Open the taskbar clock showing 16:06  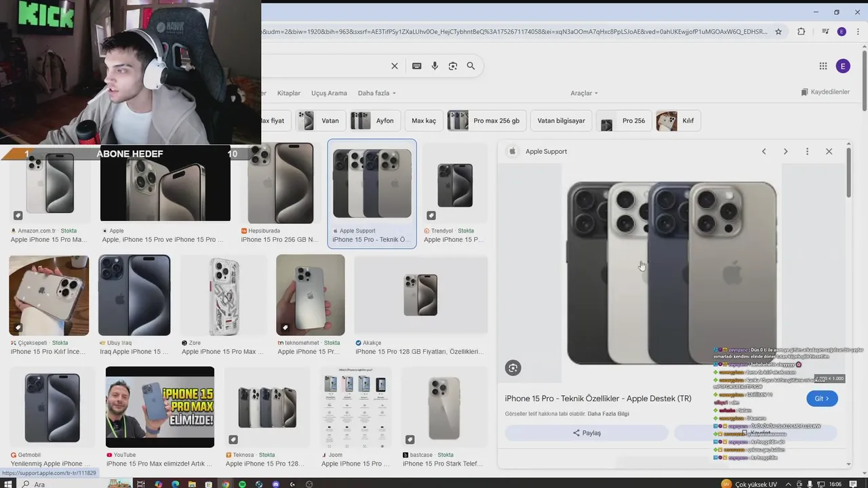coord(835,484)
